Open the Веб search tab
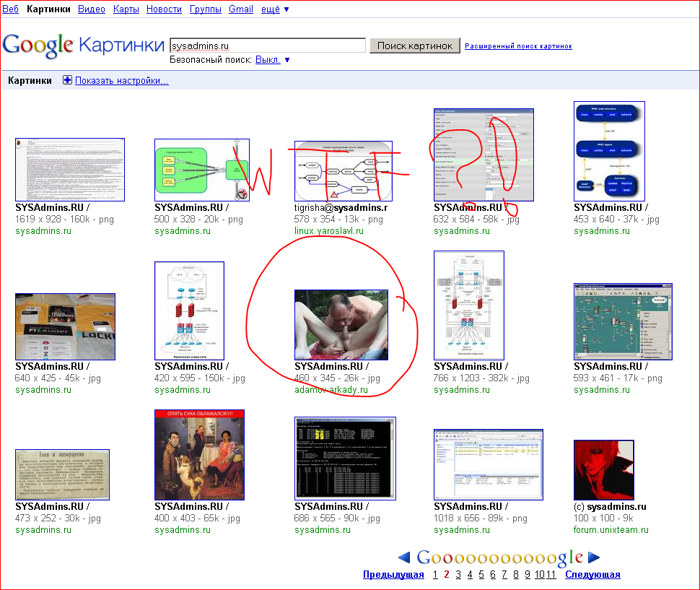This screenshot has width=700, height=590. 10,9
